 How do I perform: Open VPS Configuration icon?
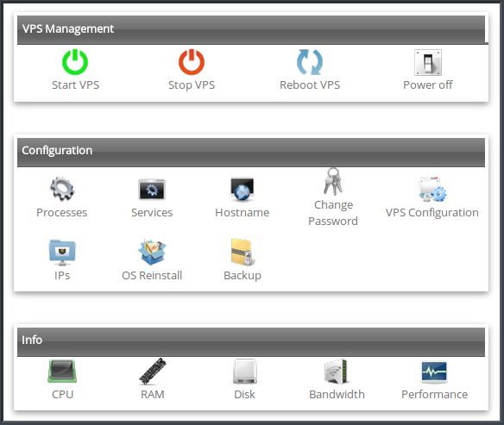click(x=432, y=189)
